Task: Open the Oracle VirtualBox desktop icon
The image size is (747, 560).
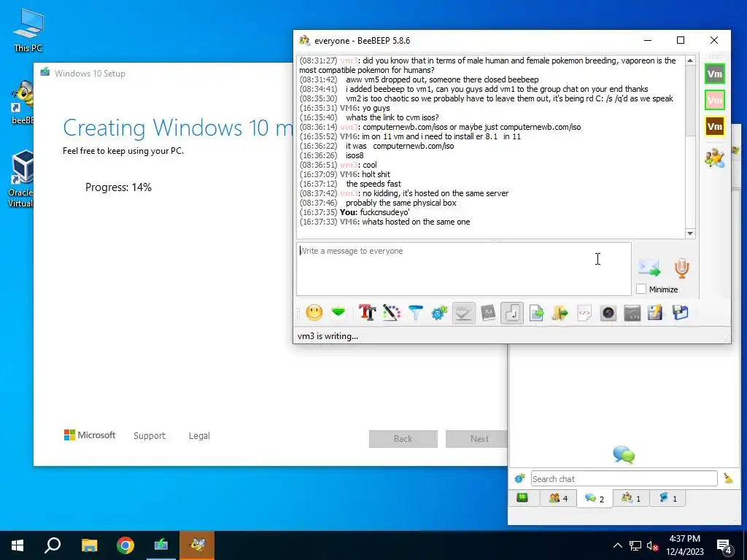Action: point(21,179)
